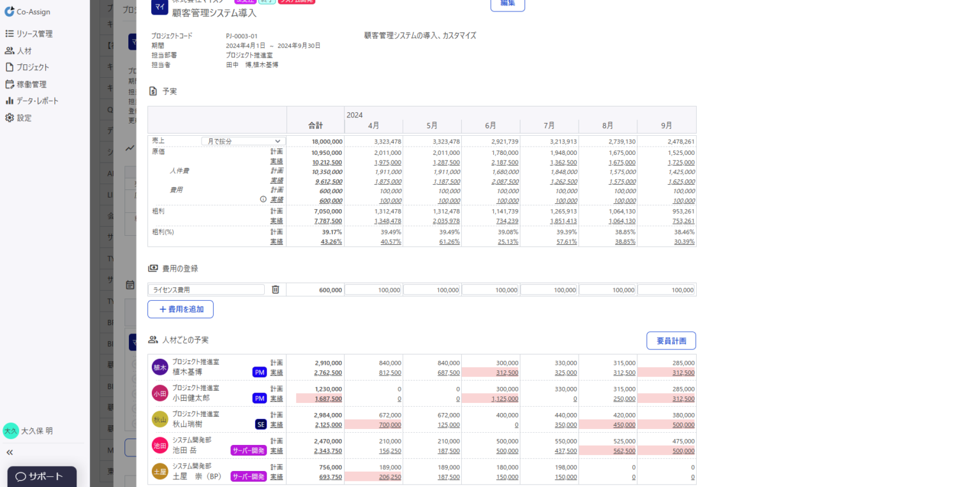Click the システム開発 tag in the project header
Image resolution: width=980 pixels, height=487 pixels.
click(x=295, y=2)
